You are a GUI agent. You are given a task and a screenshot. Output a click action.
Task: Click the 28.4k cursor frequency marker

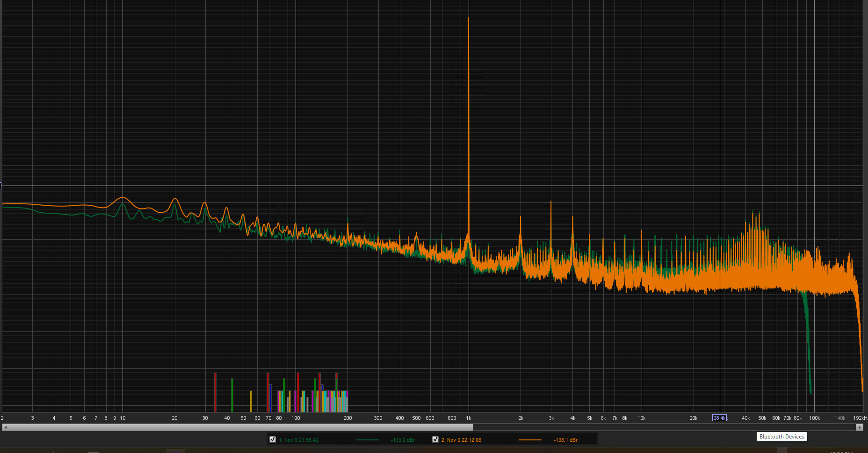click(720, 418)
